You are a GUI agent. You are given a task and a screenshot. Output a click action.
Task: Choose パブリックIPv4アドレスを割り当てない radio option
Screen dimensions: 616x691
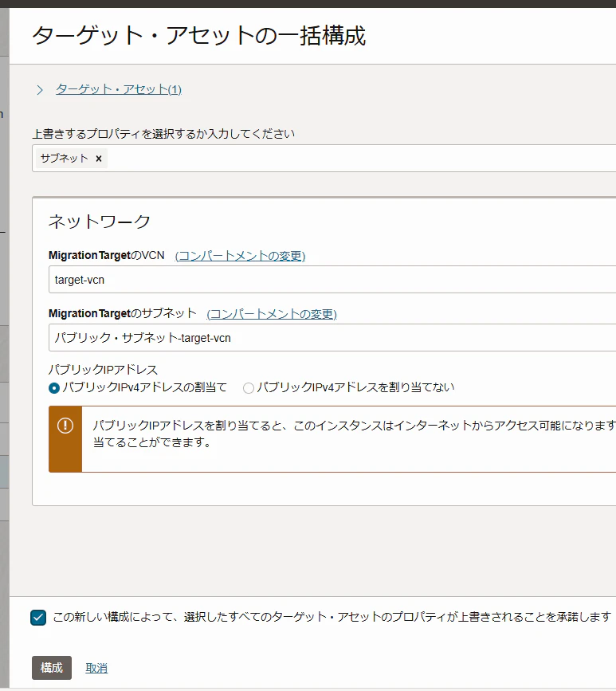249,388
